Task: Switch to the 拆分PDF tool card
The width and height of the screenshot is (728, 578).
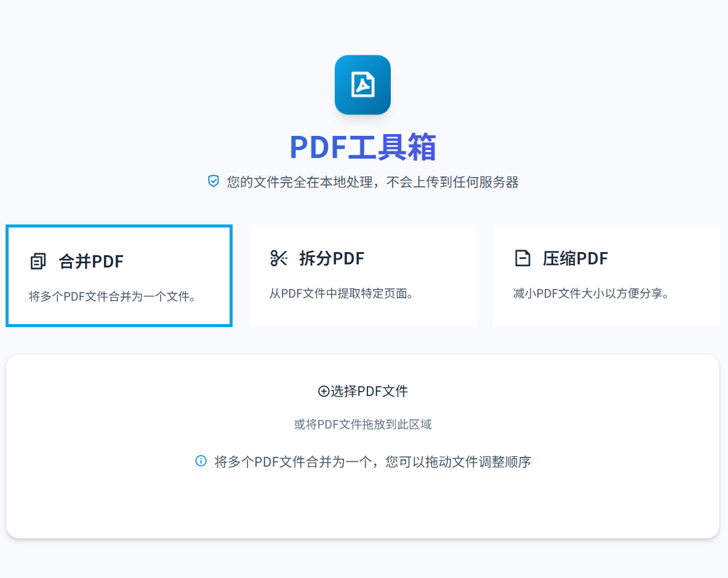Action: (x=362, y=275)
